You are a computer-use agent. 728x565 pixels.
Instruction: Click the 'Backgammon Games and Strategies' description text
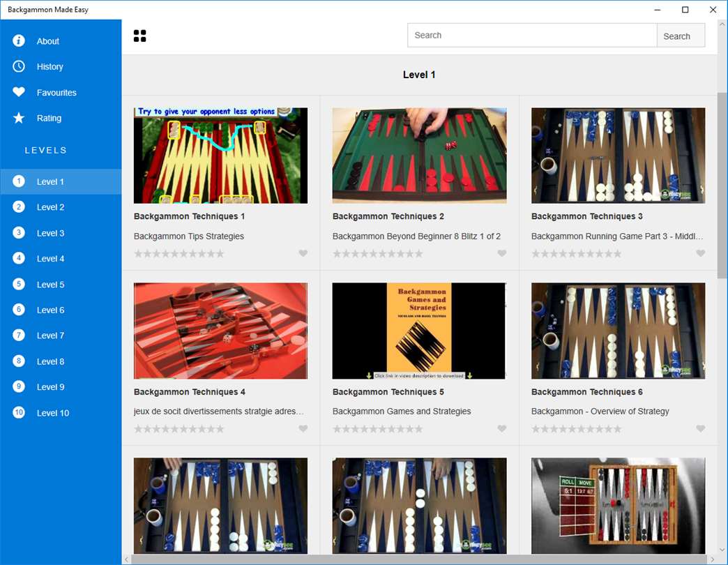402,412
